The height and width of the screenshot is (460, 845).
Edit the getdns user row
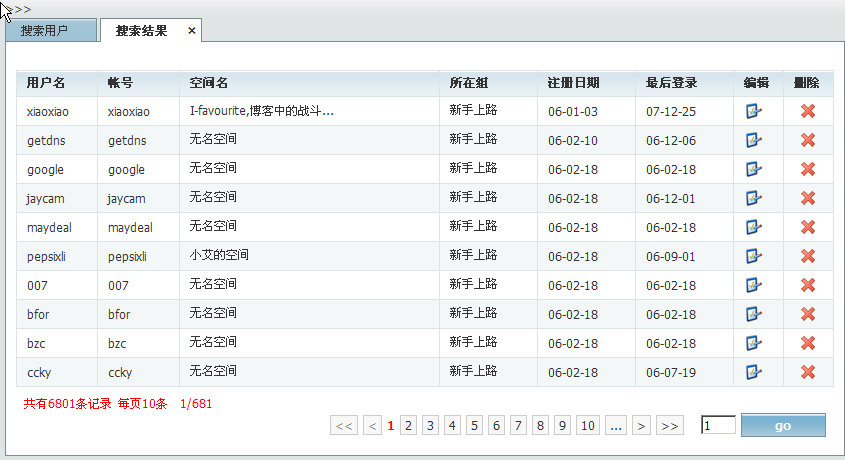pyautogui.click(x=753, y=140)
